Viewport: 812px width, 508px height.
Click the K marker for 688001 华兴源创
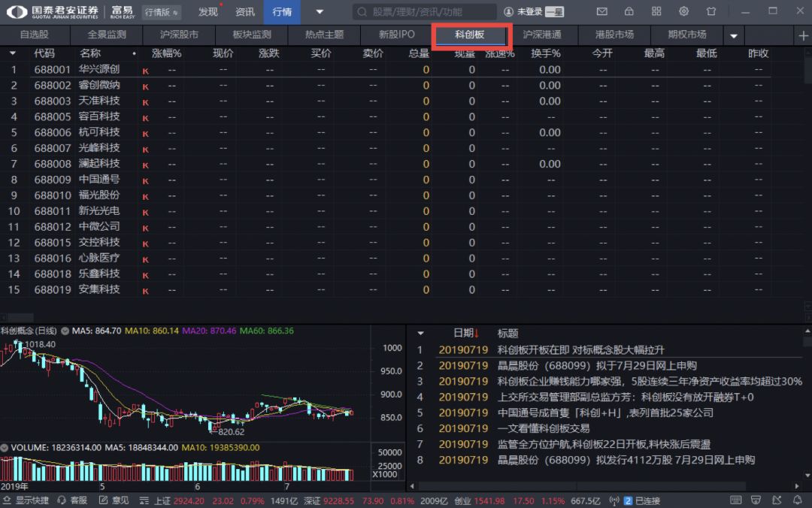(x=146, y=71)
